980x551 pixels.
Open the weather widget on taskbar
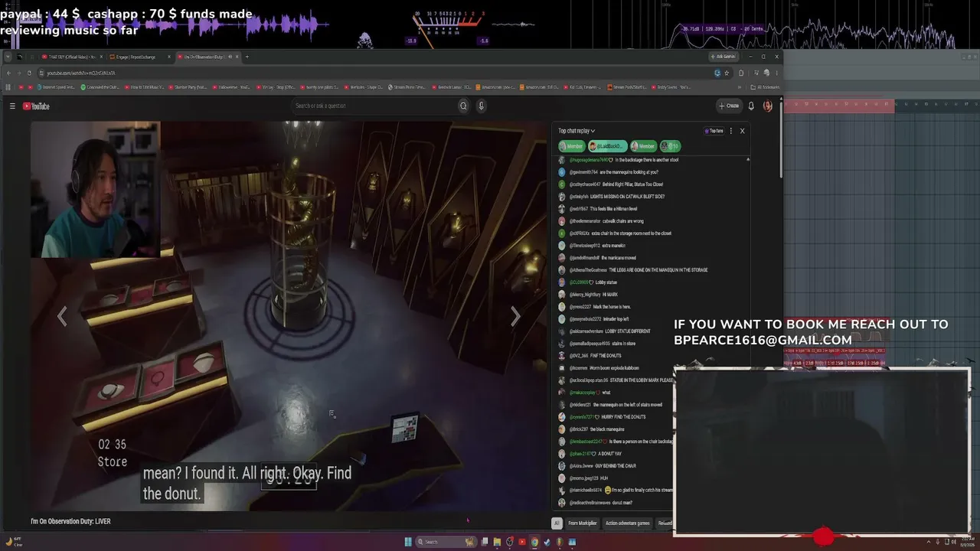14,542
